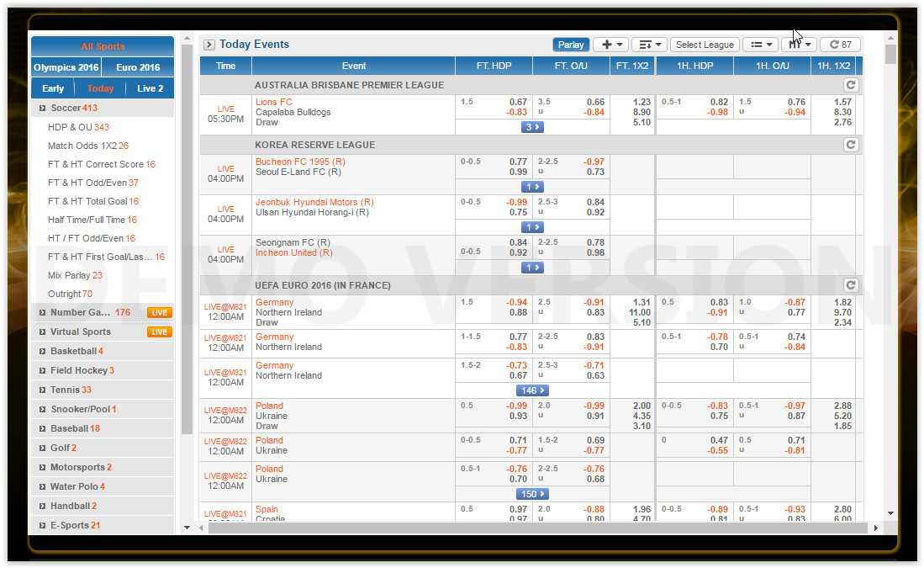Open Mix Parlay 23

click(75, 275)
